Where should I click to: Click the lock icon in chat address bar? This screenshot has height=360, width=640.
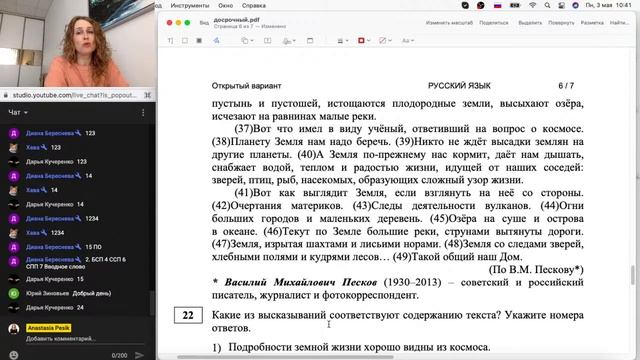pyautogui.click(x=6, y=95)
